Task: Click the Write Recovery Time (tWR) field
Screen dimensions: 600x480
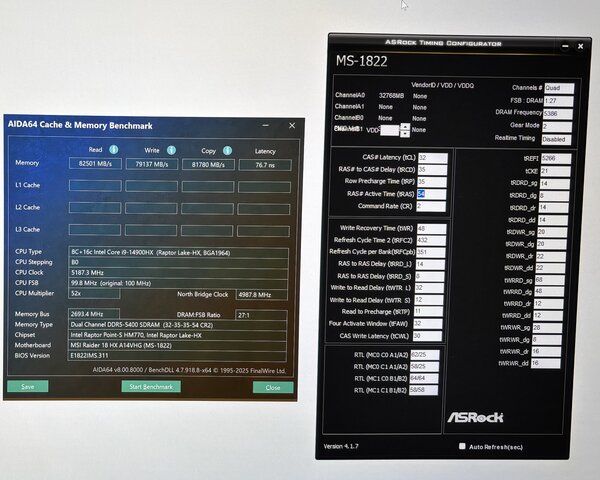Action: (x=432, y=229)
